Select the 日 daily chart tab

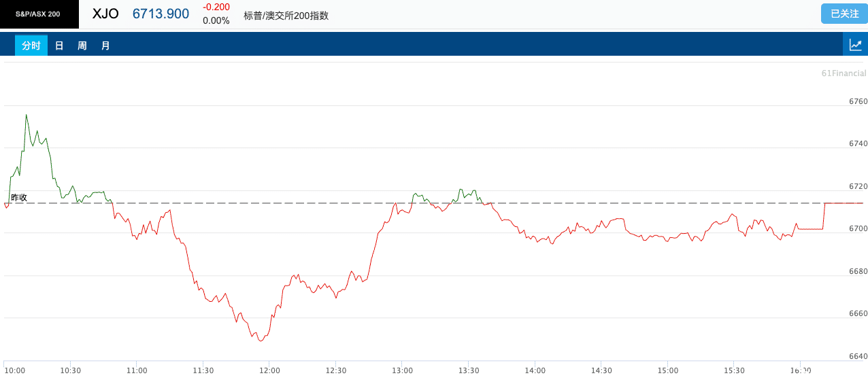59,46
